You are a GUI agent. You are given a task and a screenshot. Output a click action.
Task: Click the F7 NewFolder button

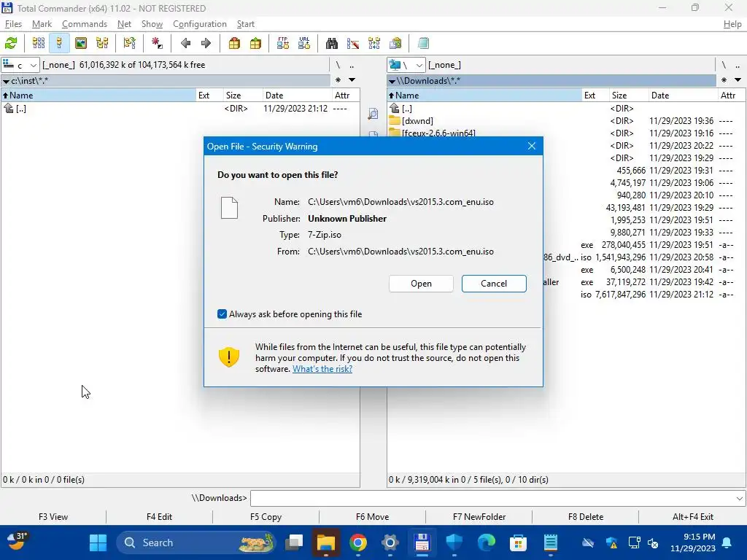pyautogui.click(x=479, y=517)
